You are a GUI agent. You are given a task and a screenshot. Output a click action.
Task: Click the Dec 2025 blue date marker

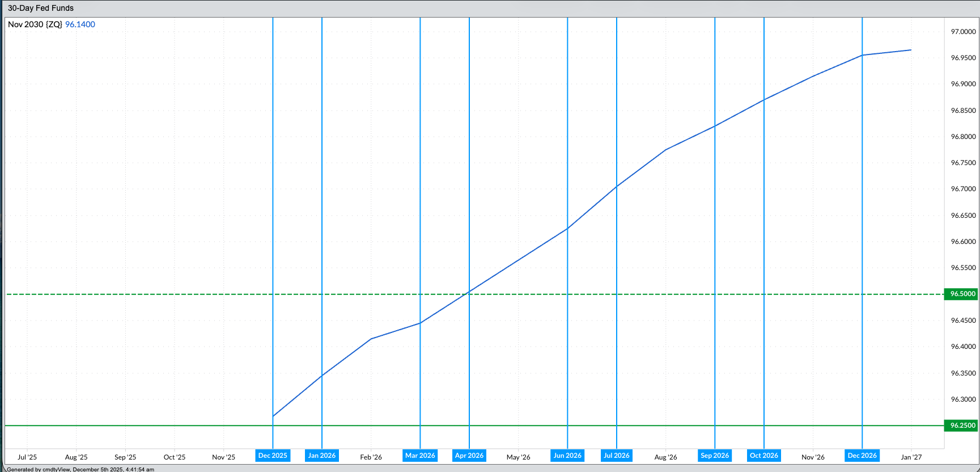273,456
